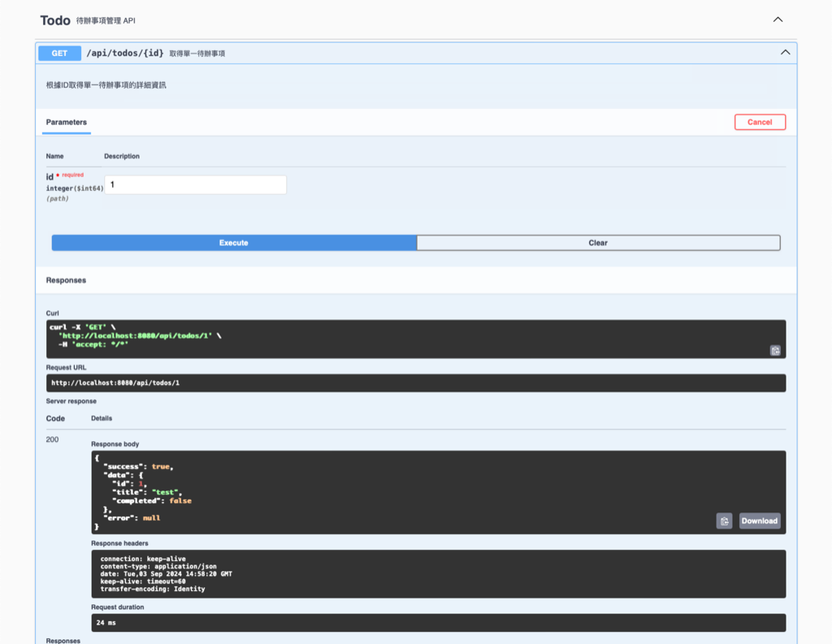The image size is (832, 644).
Task: Click the /api/todos/{id} path text
Action: pos(124,53)
